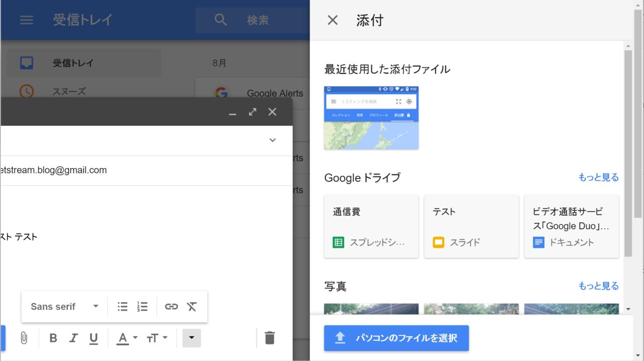Toggle bold formatting in compose toolbar
The image size is (644, 361).
[53, 338]
